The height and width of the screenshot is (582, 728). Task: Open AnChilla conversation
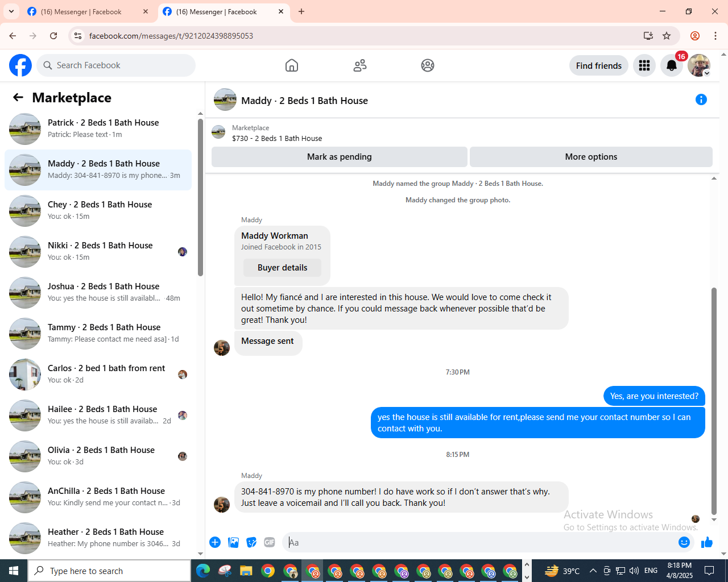pos(98,497)
